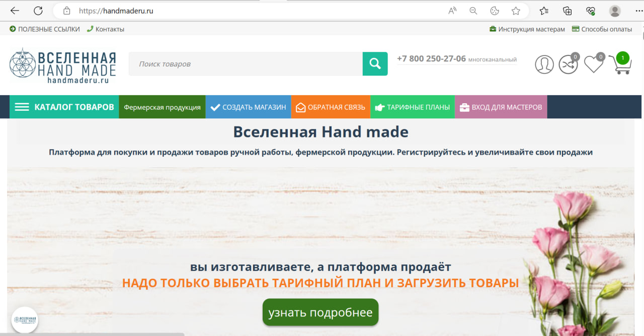Open the browser favorites hub dropdown
644x336 pixels.
click(543, 11)
